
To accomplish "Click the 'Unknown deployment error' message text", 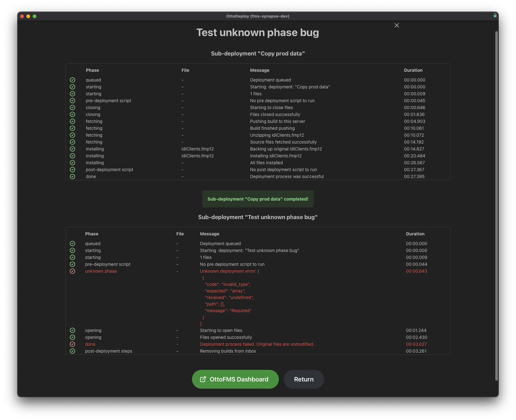I will coord(229,271).
